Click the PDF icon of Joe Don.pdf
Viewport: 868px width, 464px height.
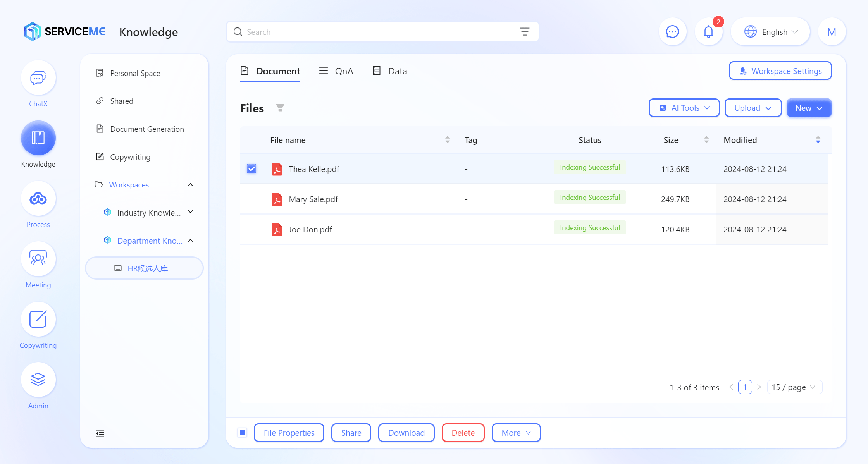click(277, 229)
